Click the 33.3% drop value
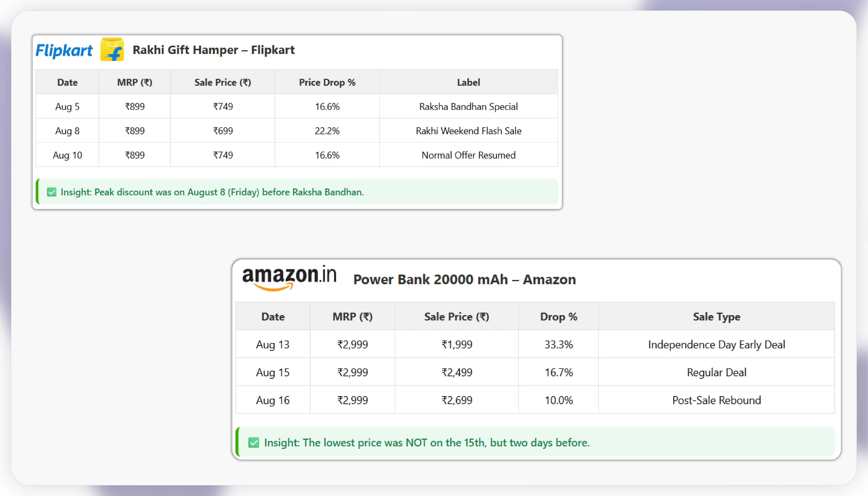The height and width of the screenshot is (496, 868). coord(558,344)
